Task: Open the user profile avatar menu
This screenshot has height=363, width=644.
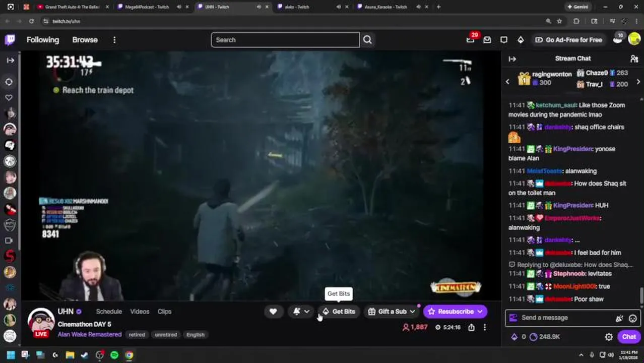Action: 634,39
